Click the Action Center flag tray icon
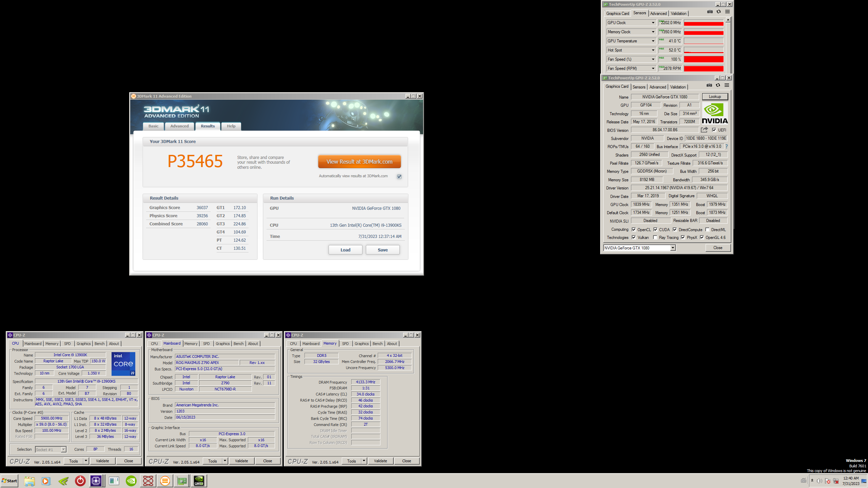868x488 pixels. click(x=828, y=481)
